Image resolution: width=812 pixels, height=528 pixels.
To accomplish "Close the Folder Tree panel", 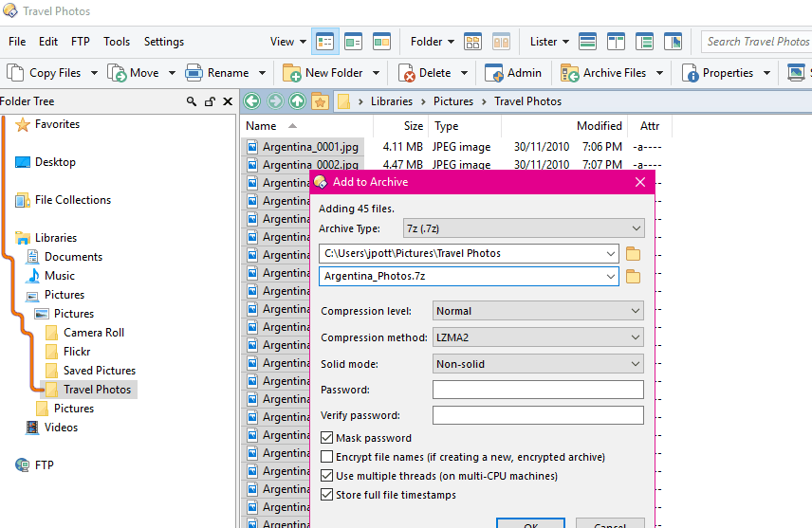I will (x=228, y=101).
